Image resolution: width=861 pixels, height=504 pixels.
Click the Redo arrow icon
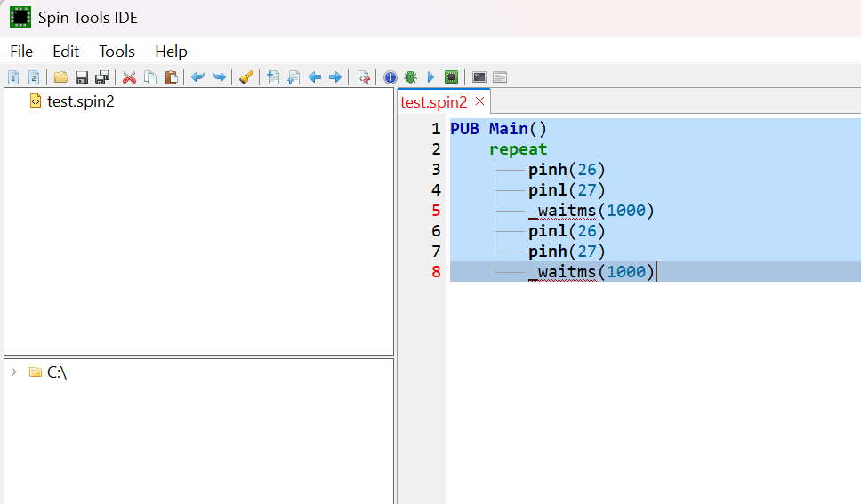pyautogui.click(x=219, y=77)
